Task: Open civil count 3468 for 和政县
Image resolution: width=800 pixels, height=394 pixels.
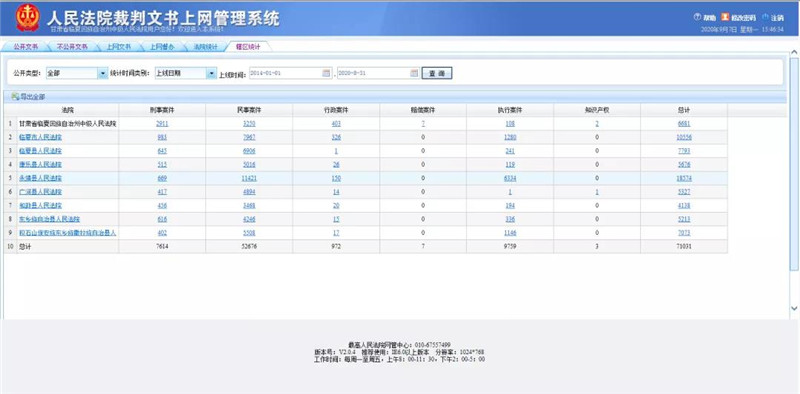Action: point(249,206)
